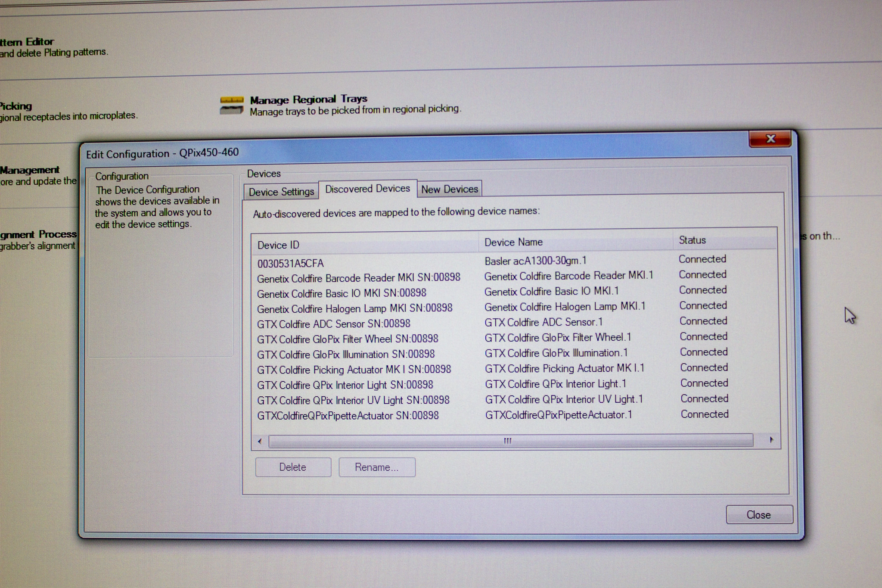882x588 pixels.
Task: Click the Close button
Action: click(759, 515)
